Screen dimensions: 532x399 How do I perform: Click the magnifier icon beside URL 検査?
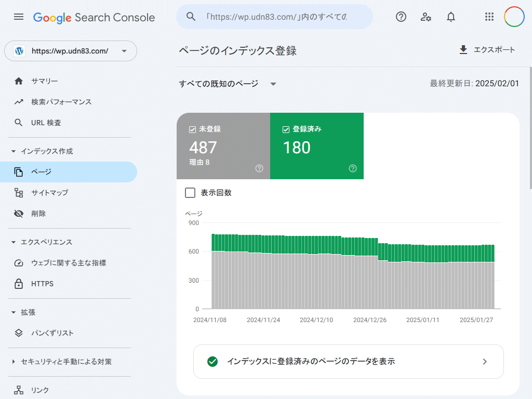[19, 123]
